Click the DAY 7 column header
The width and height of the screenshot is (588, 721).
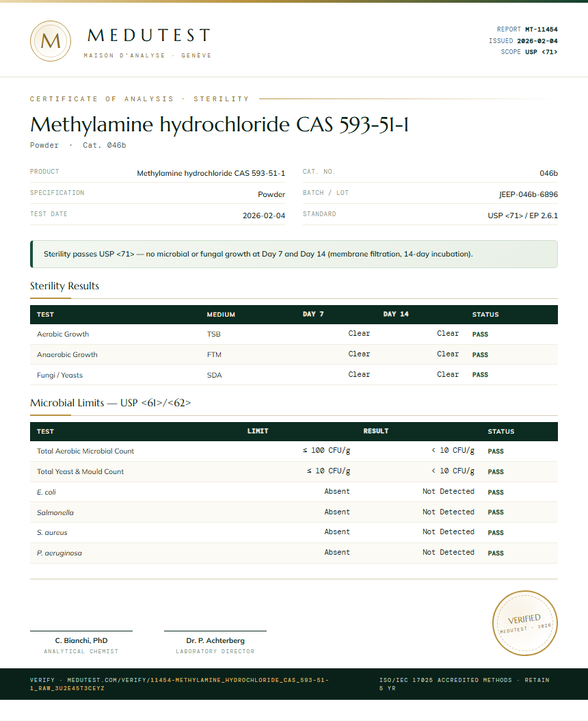click(313, 314)
